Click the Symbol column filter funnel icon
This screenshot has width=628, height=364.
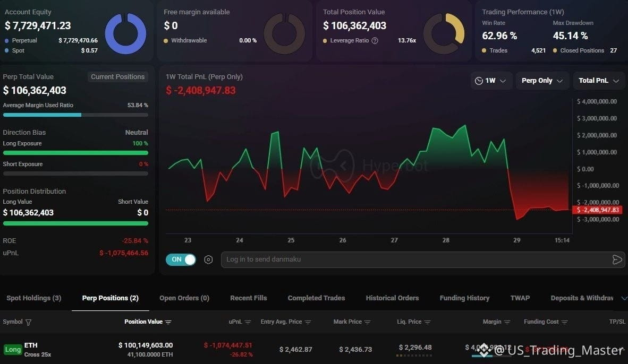click(29, 322)
